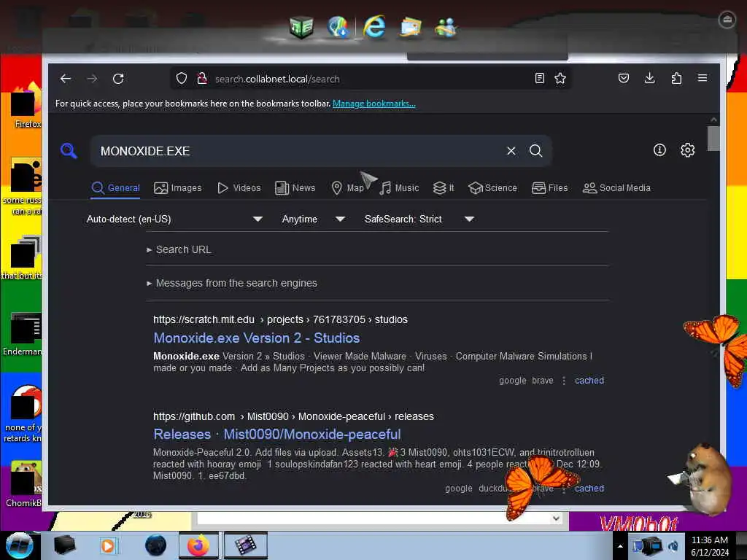
Task: Switch to Music search tab
Action: point(399,188)
